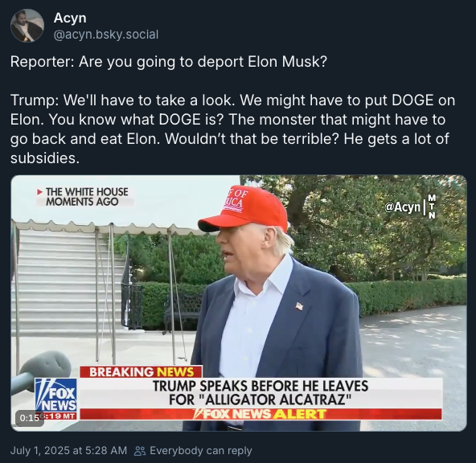
Task: Click the "Everybody can reply" text
Action: pos(201,451)
